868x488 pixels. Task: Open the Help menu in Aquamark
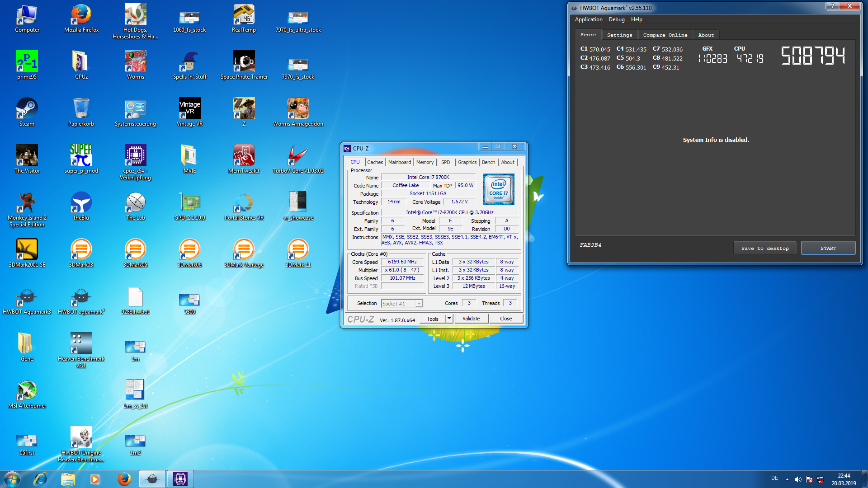point(637,19)
